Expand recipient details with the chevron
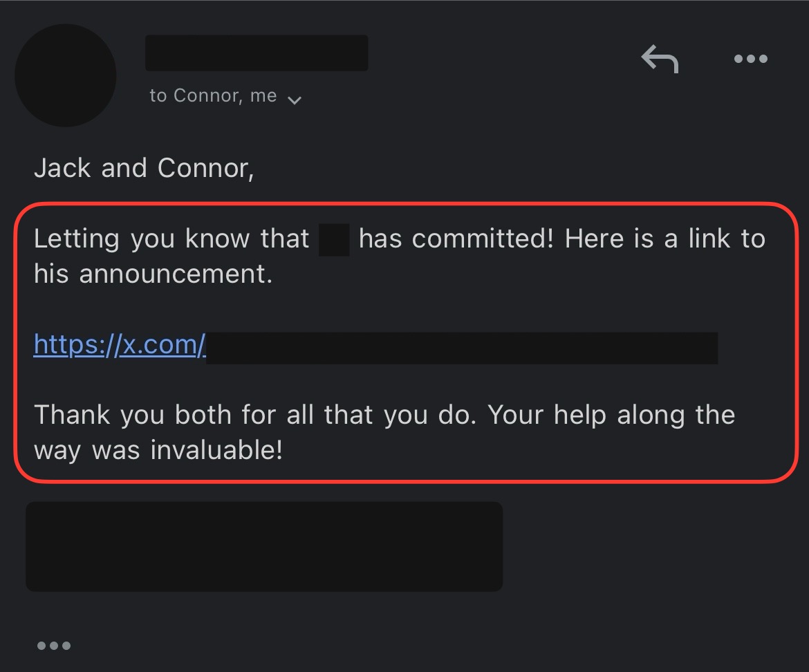 pyautogui.click(x=295, y=100)
